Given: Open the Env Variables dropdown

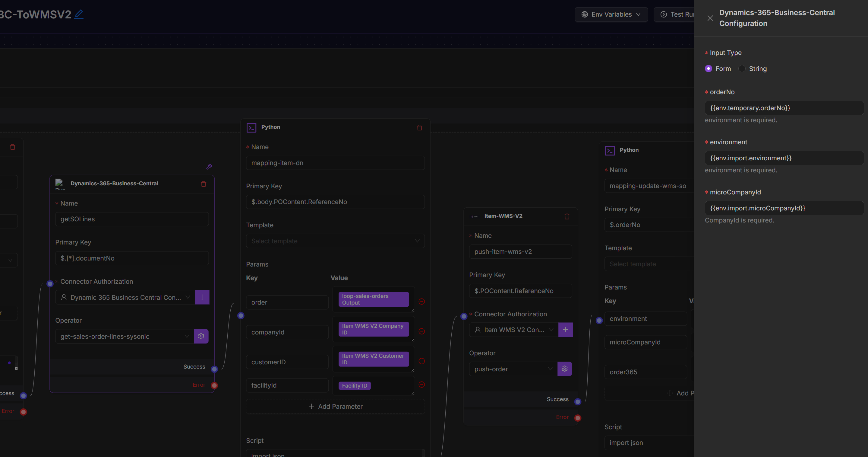Looking at the screenshot, I should tap(611, 14).
